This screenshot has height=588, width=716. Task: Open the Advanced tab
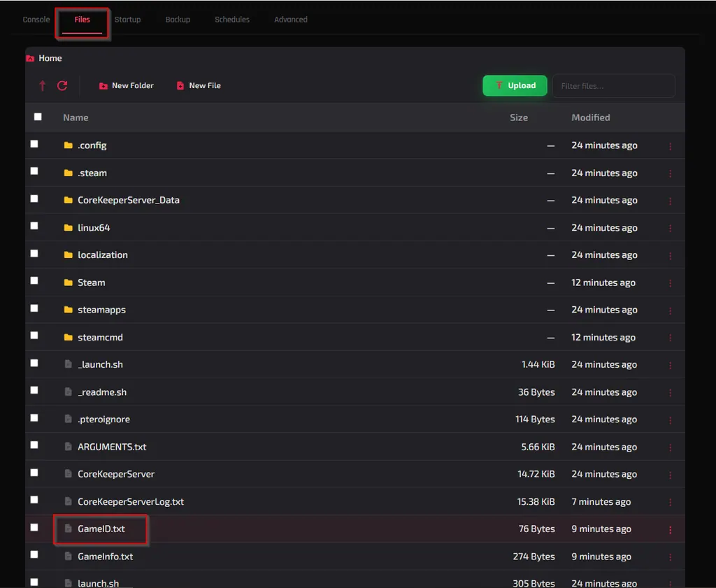pos(290,20)
